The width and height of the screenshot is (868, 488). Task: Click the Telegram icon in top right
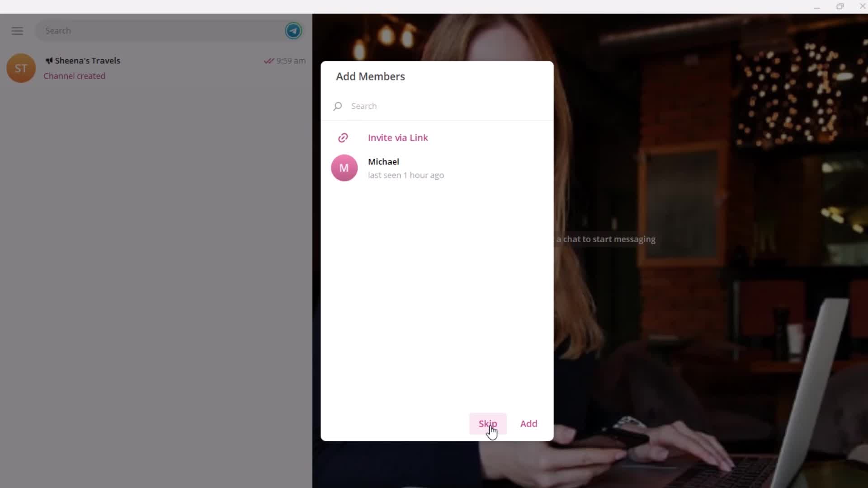pos(294,30)
